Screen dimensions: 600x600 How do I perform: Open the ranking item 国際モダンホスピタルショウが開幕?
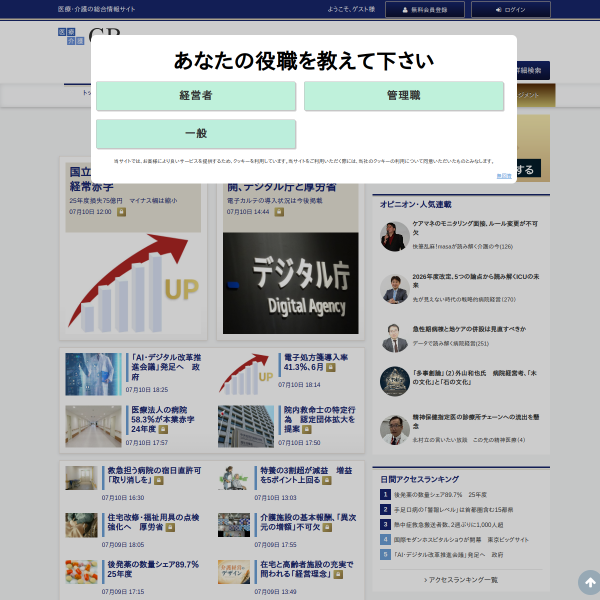click(461, 540)
